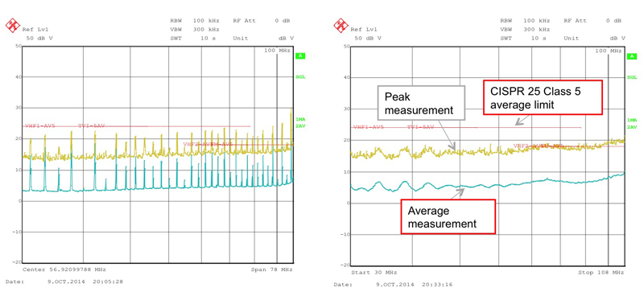Click 'RF Att 0 dB' in the left plot header
Viewport: 644px width, 300px height.
[262, 20]
